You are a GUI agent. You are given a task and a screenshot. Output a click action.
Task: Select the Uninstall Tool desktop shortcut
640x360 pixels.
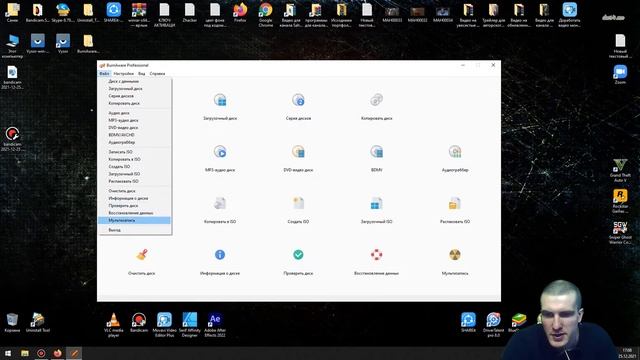coord(38,322)
